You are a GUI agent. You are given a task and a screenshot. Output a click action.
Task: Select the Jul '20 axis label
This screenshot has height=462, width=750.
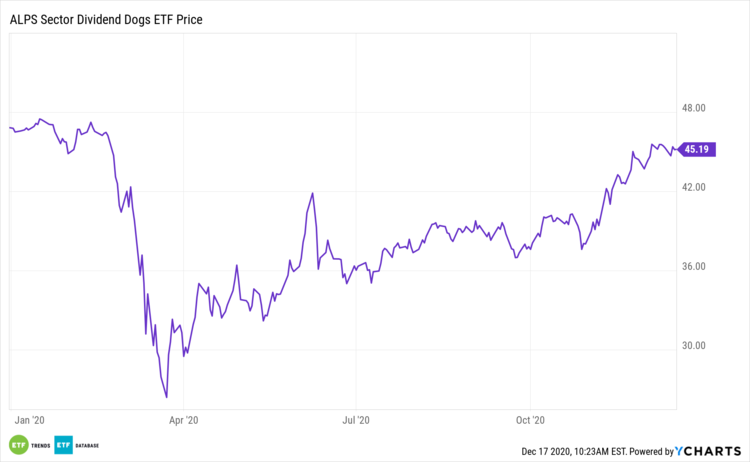pyautogui.click(x=357, y=421)
